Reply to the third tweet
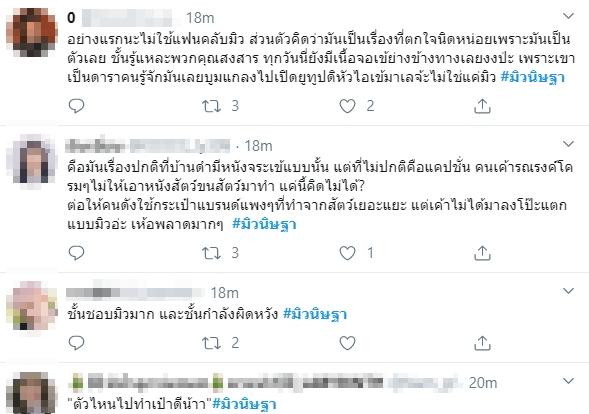 (x=76, y=343)
